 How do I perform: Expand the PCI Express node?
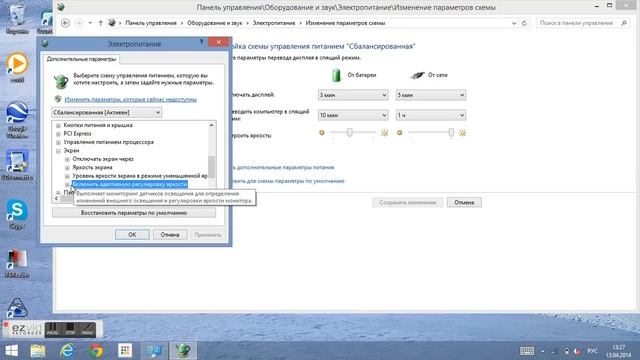58,134
